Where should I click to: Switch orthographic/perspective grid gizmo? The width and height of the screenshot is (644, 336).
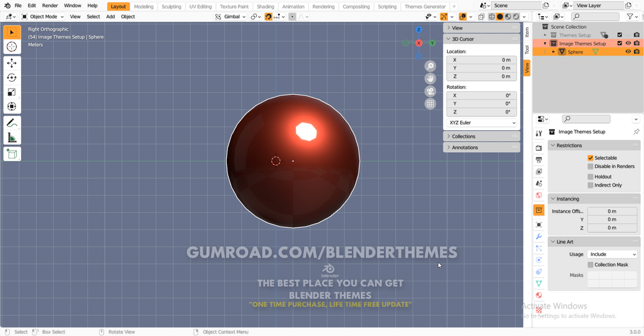(430, 103)
